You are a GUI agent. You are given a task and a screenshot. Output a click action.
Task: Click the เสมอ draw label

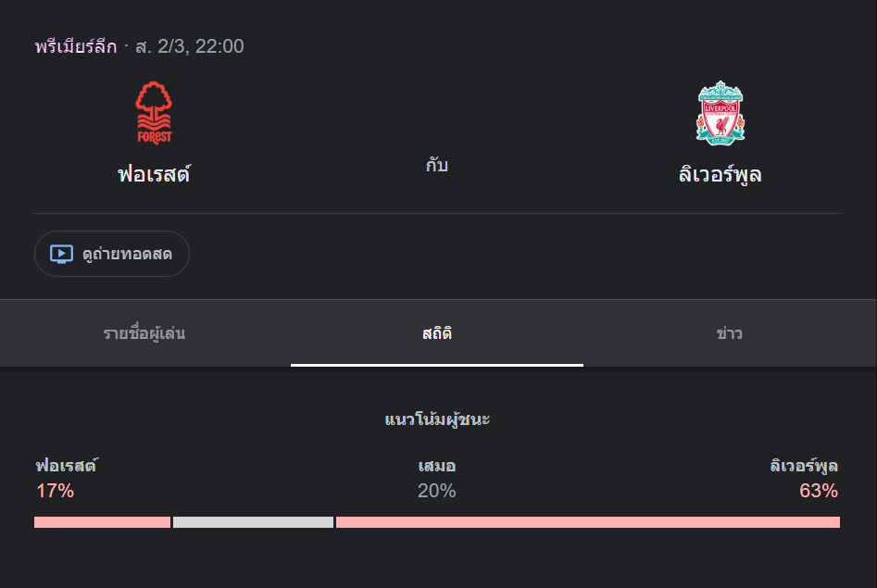(436, 466)
